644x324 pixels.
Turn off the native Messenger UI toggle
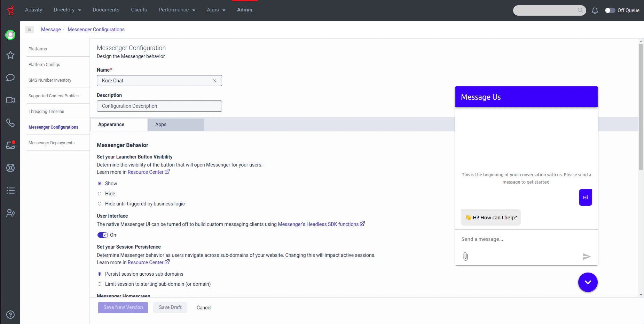[x=102, y=235]
